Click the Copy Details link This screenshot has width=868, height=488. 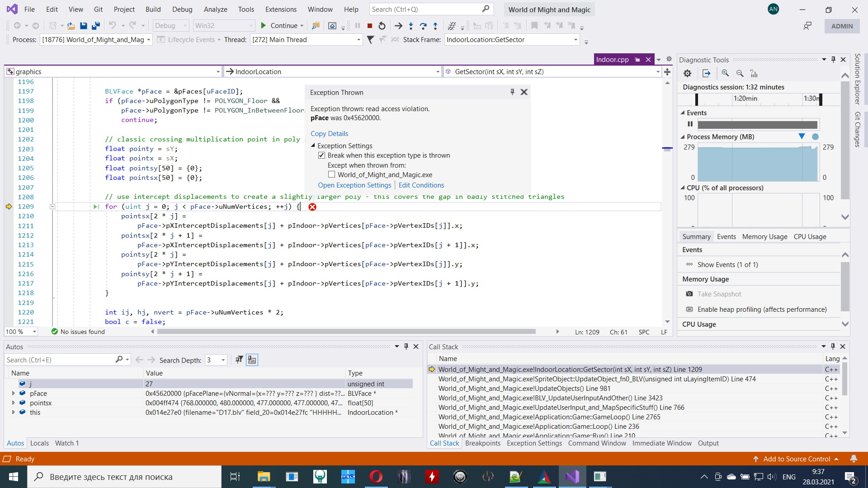(x=330, y=133)
